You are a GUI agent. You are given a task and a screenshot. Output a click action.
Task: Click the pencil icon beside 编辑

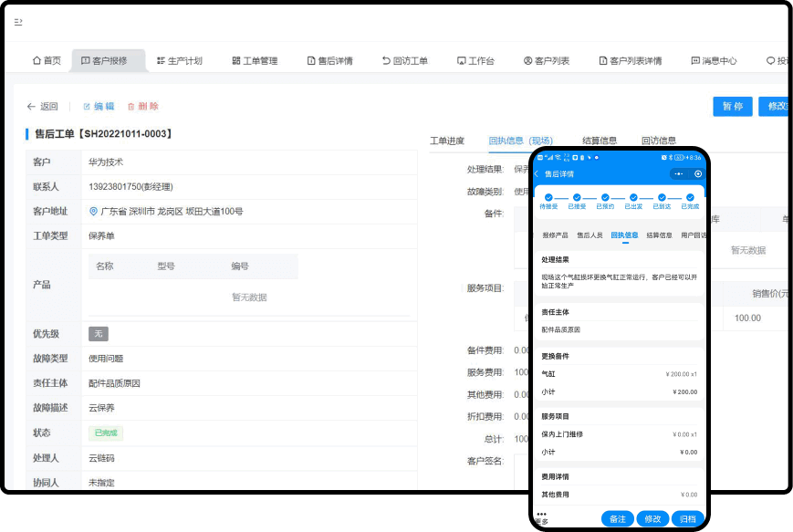tap(88, 107)
